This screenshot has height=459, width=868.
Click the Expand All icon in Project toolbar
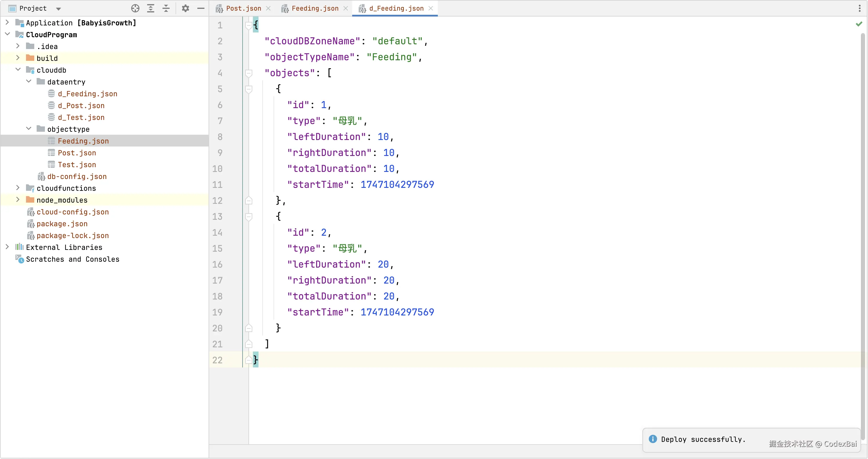(x=151, y=9)
